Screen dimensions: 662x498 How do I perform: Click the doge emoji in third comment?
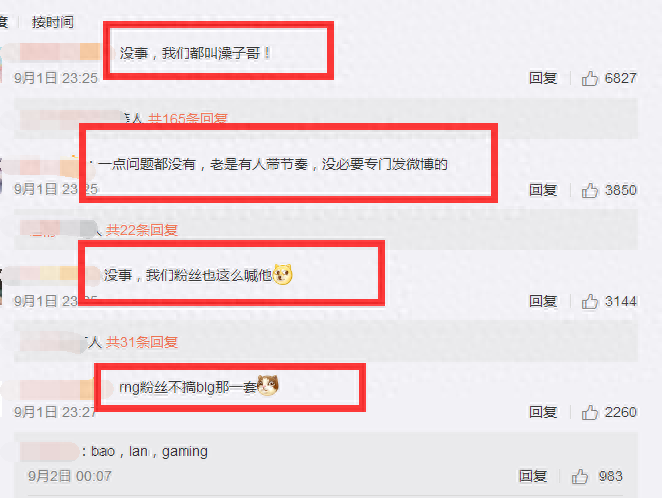282,274
